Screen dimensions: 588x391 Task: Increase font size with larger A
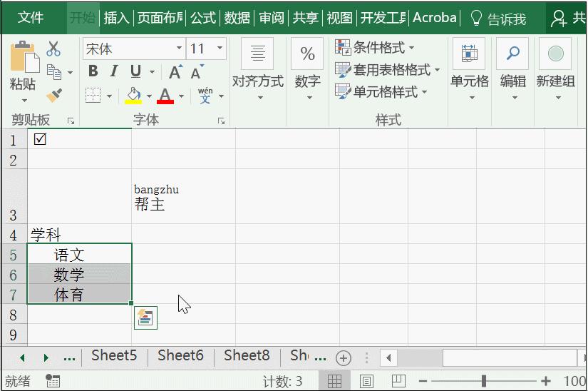175,71
